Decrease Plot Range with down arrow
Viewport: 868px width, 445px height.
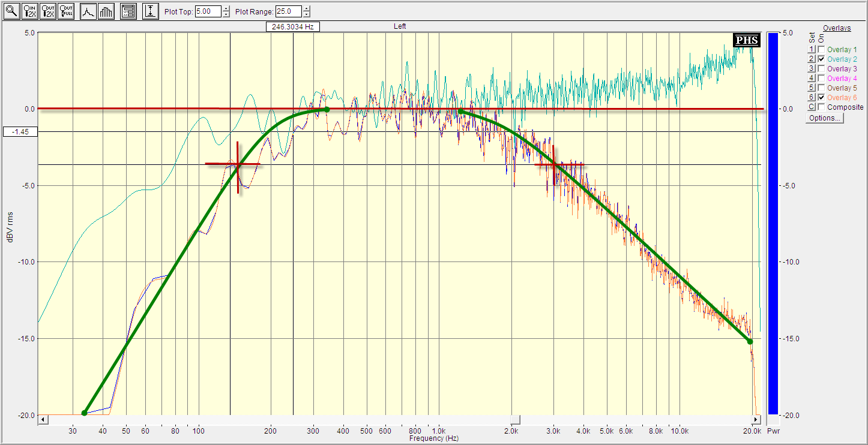(x=307, y=14)
